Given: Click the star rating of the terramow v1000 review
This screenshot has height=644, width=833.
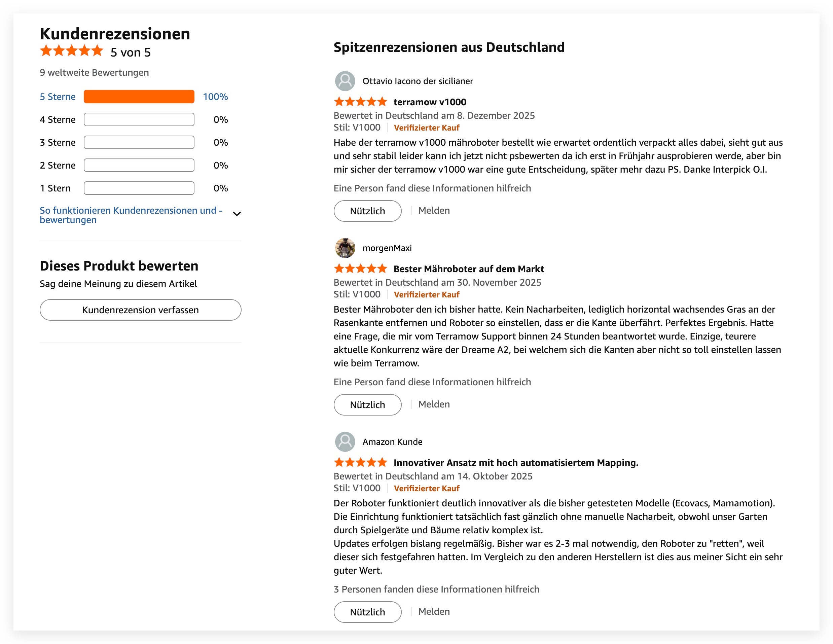Looking at the screenshot, I should [x=360, y=102].
